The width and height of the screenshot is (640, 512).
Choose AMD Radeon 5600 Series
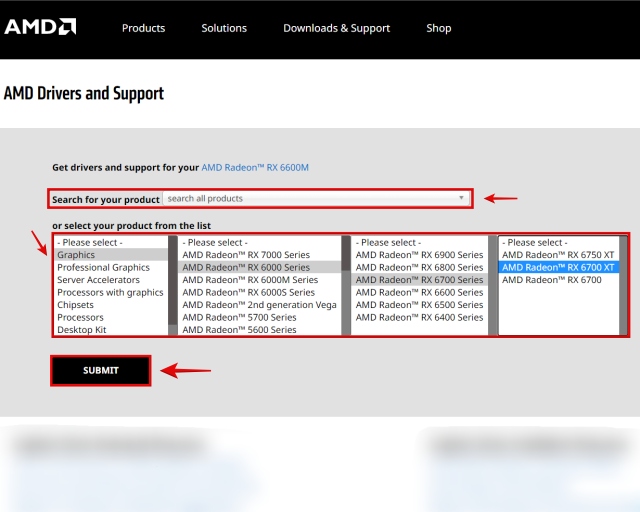tap(260, 329)
